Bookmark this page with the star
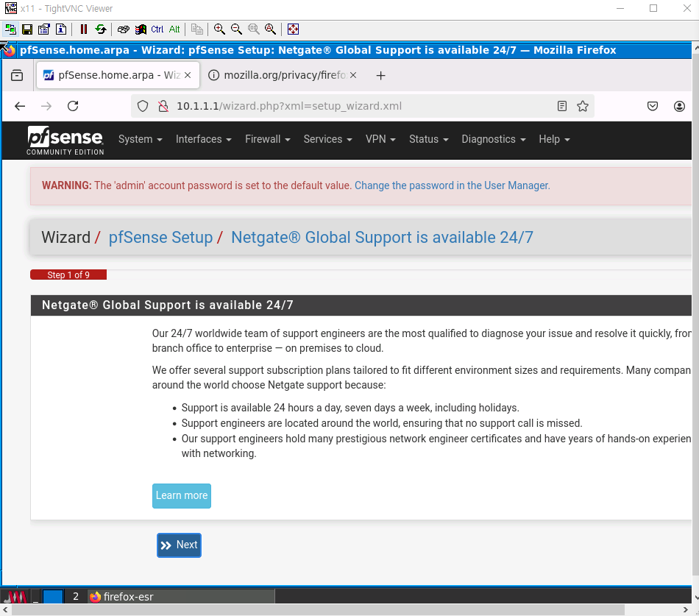Image resolution: width=699 pixels, height=616 pixels. click(583, 106)
